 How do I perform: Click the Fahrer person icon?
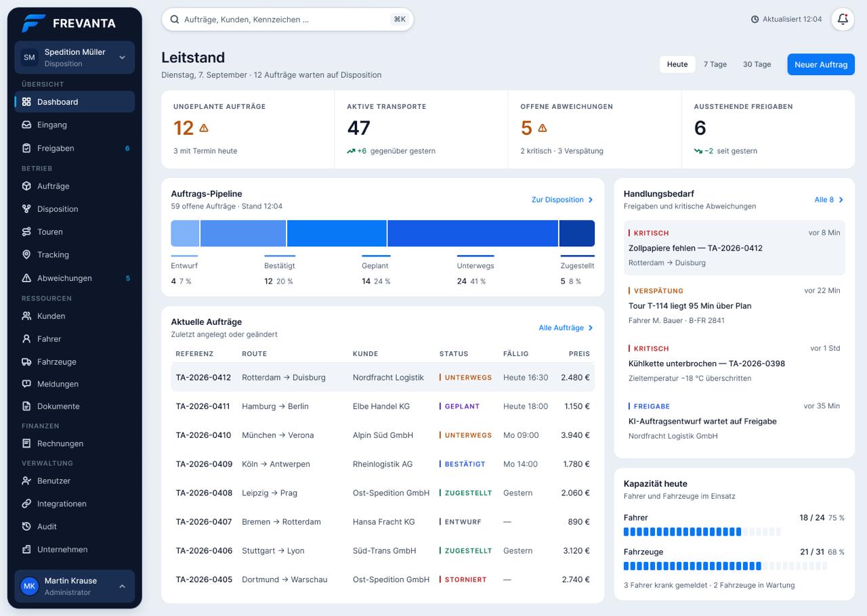click(26, 339)
